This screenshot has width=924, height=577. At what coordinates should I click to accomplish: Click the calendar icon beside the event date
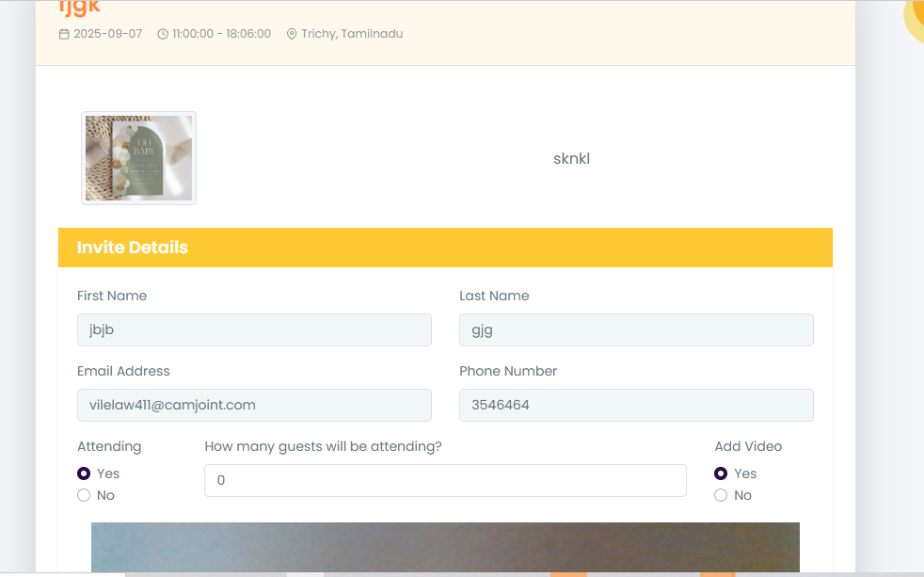coord(64,34)
